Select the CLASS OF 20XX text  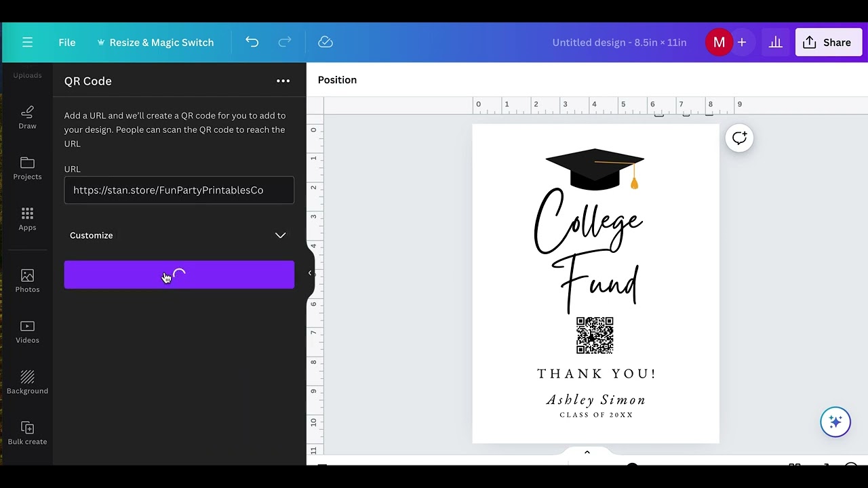[596, 415]
